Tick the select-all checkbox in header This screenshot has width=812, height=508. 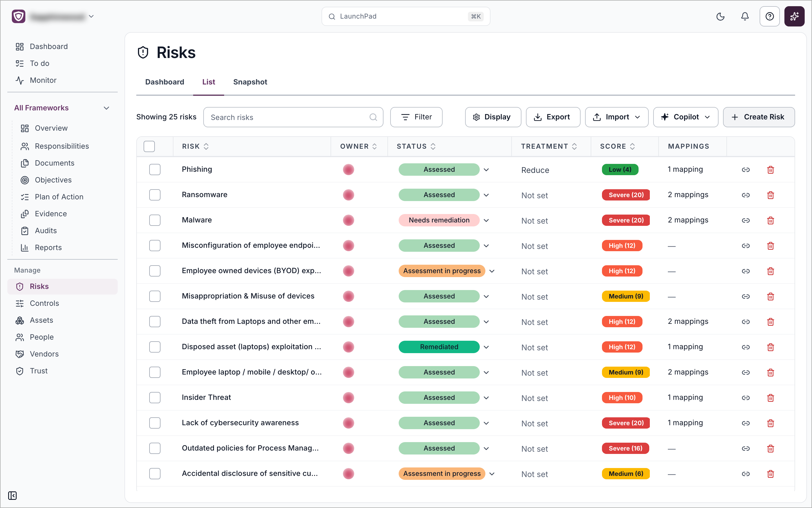coord(149,146)
